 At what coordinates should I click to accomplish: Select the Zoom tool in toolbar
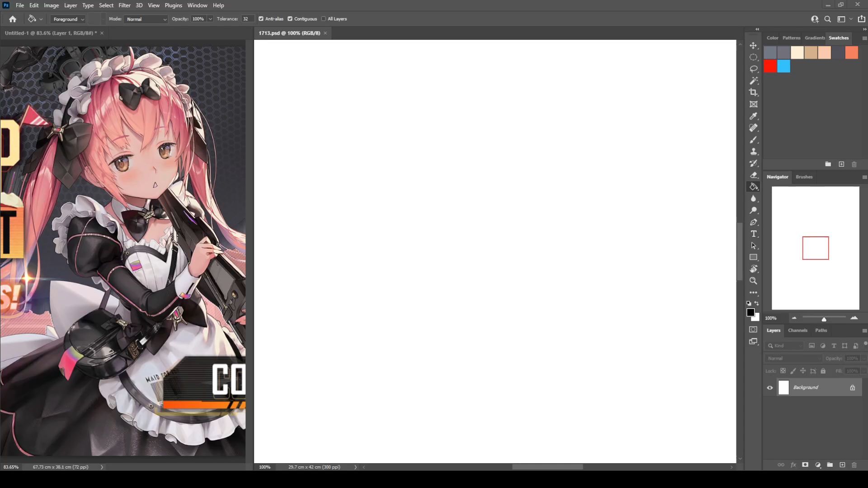pyautogui.click(x=753, y=281)
